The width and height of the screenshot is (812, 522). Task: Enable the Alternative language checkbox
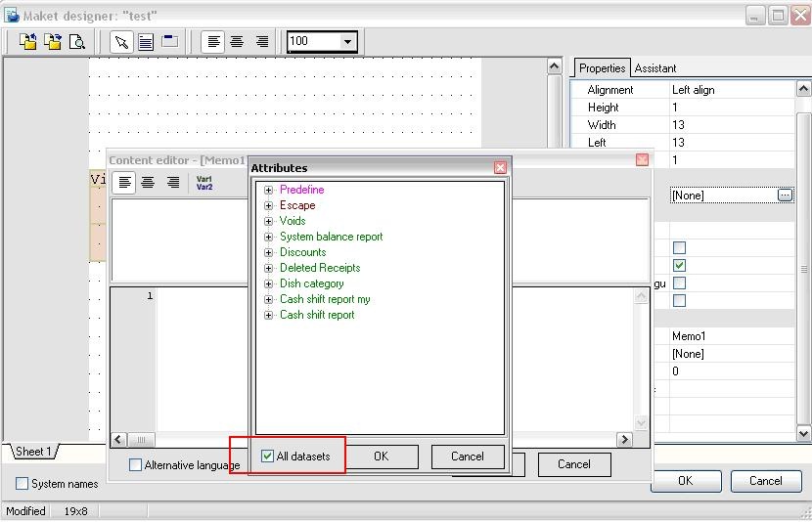(x=136, y=465)
